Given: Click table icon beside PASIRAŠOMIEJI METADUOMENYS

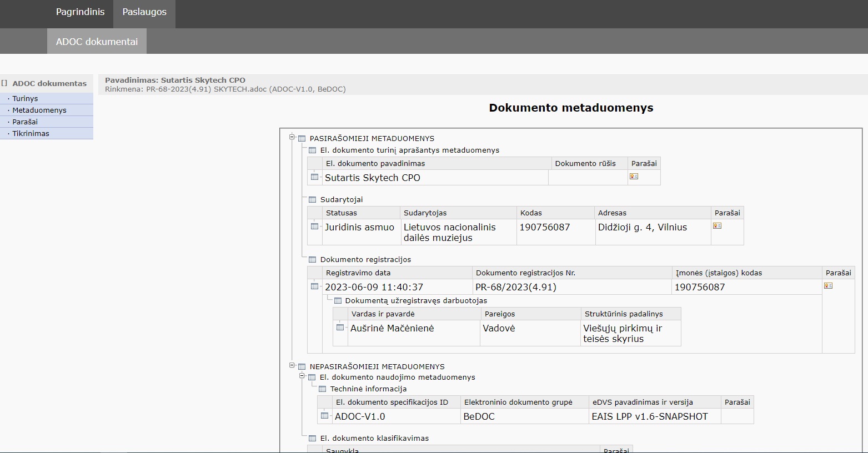Looking at the screenshot, I should tap(302, 139).
